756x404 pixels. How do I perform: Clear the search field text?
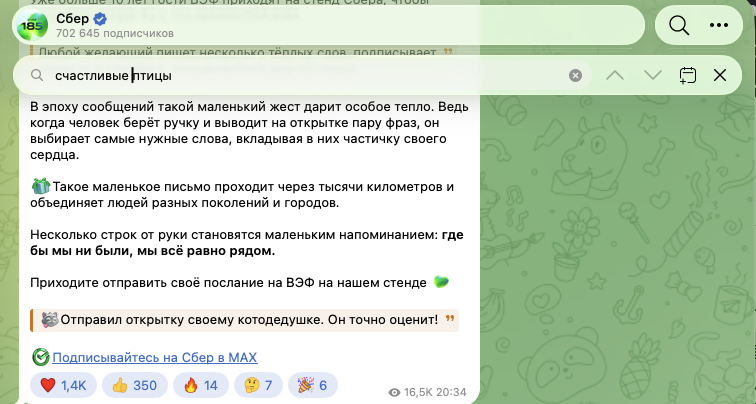tap(575, 75)
